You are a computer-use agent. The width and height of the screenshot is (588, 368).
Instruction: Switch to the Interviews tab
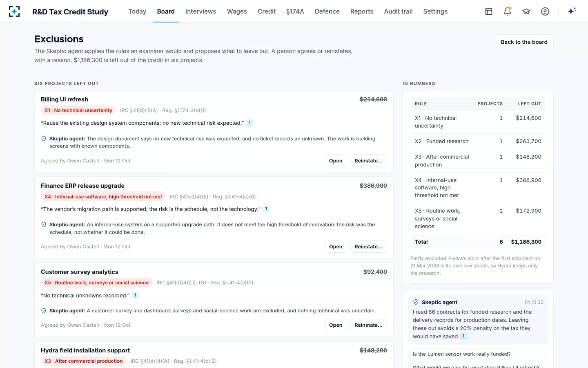pyautogui.click(x=200, y=11)
